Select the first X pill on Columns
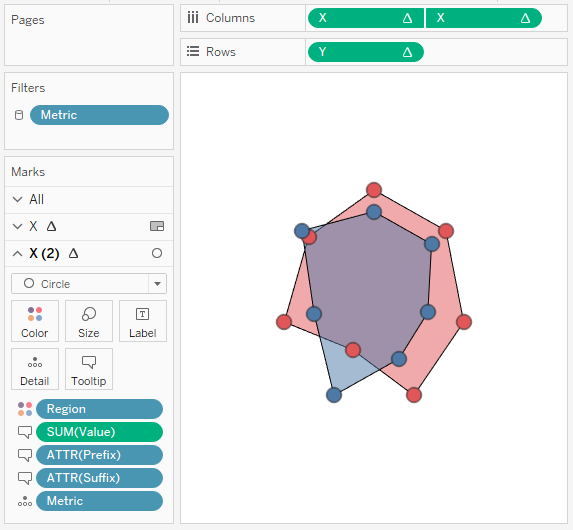Image resolution: width=573 pixels, height=530 pixels. [366, 18]
